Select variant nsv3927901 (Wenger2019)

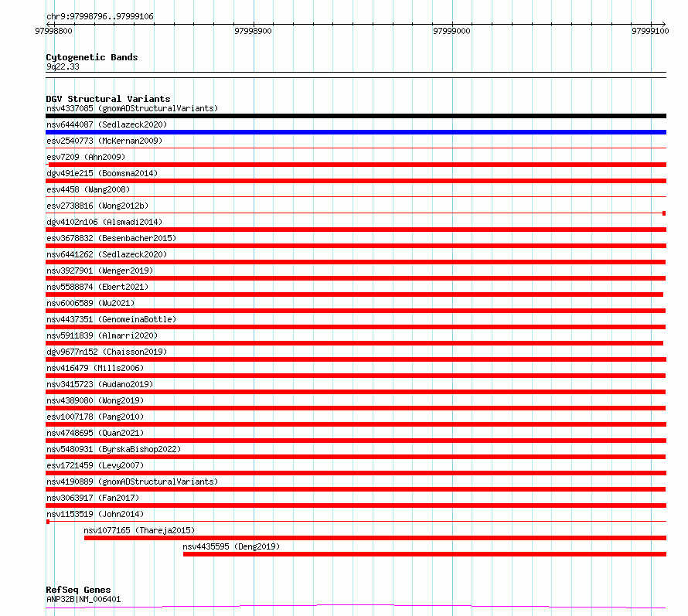click(x=100, y=271)
